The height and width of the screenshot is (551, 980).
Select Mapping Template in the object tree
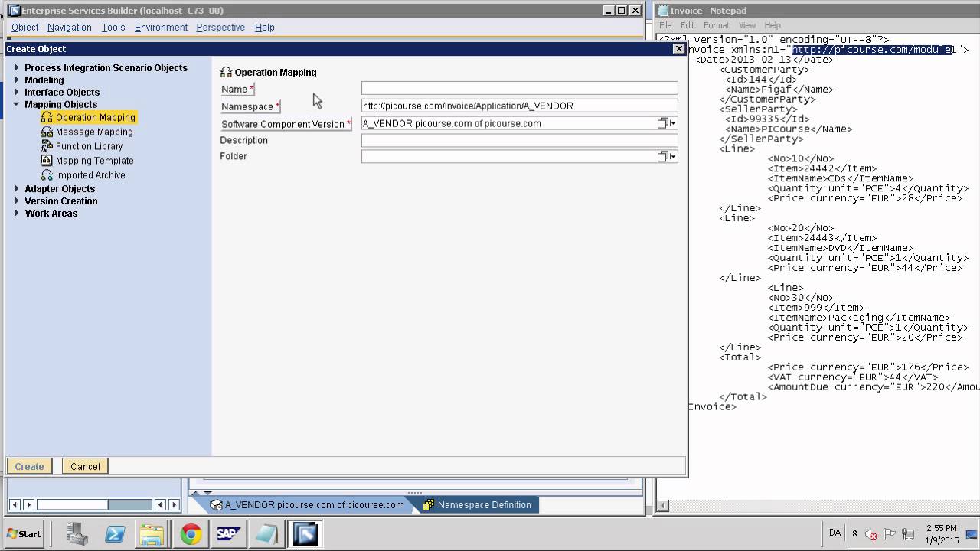click(94, 161)
